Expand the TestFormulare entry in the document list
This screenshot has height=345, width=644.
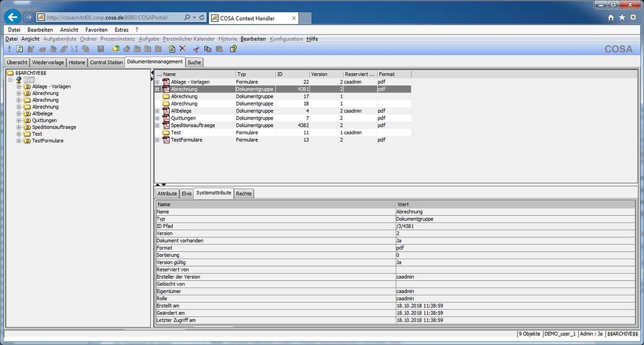[x=156, y=140]
